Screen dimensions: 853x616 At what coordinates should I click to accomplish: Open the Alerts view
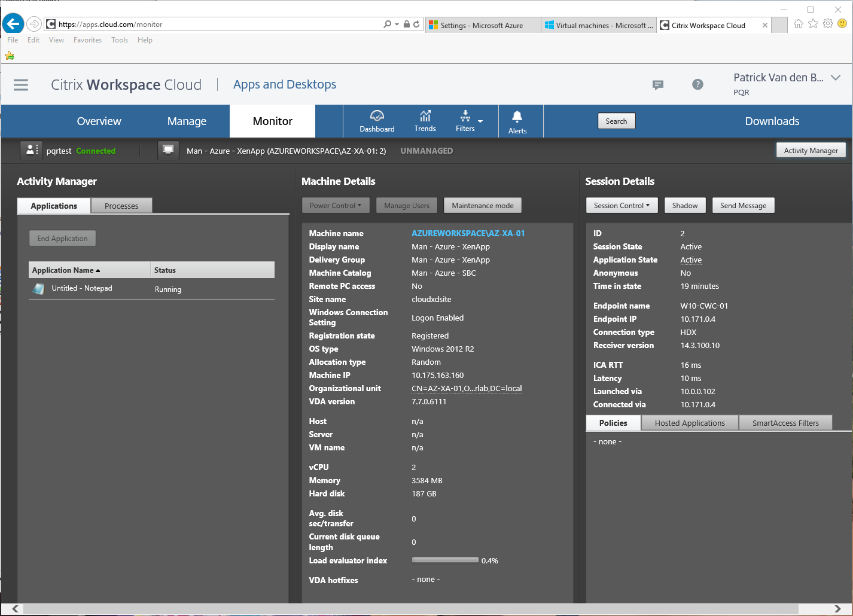coord(517,122)
